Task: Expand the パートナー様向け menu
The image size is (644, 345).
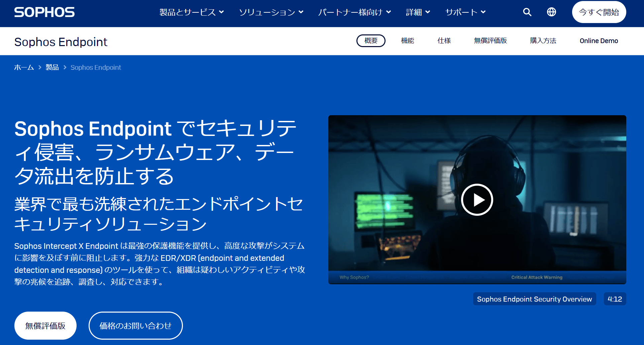Action: point(354,12)
